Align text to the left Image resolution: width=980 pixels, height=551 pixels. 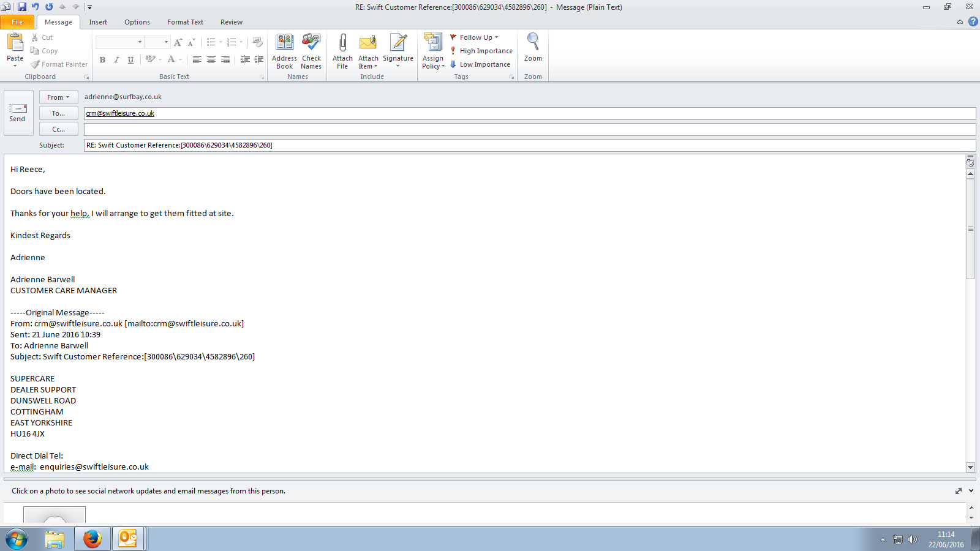[x=197, y=59]
